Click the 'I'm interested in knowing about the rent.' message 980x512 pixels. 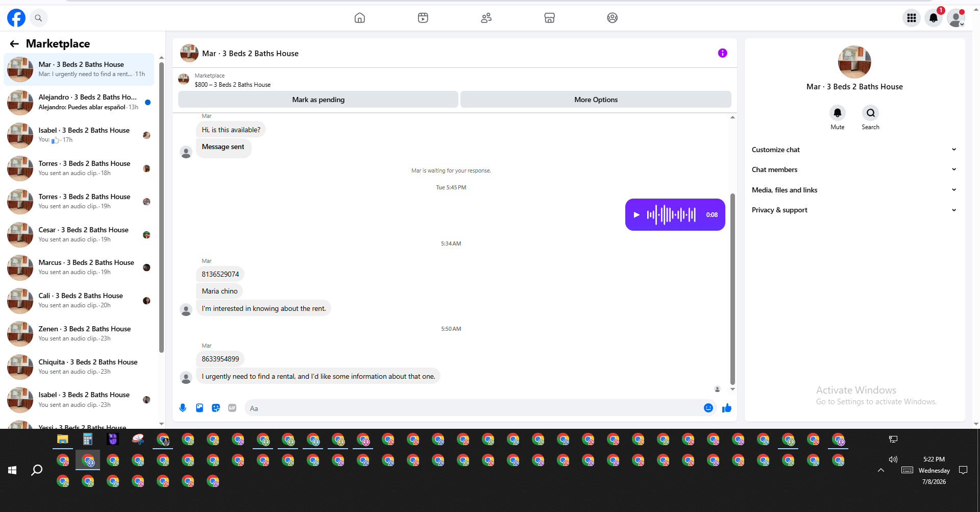[x=264, y=308]
